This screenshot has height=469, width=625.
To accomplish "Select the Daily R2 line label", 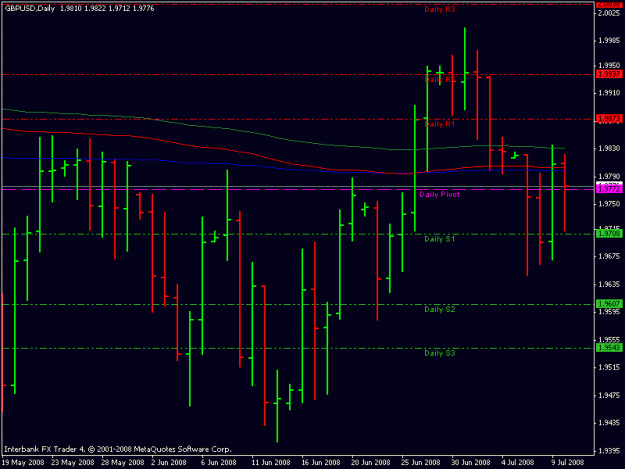I will (x=439, y=79).
